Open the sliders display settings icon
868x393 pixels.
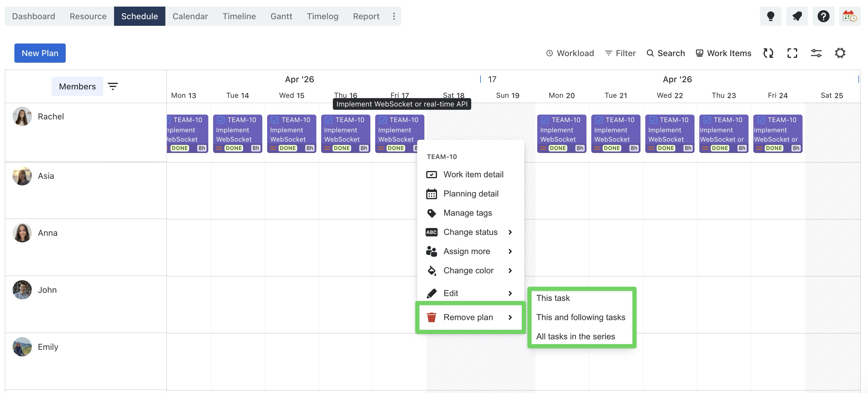(x=816, y=53)
